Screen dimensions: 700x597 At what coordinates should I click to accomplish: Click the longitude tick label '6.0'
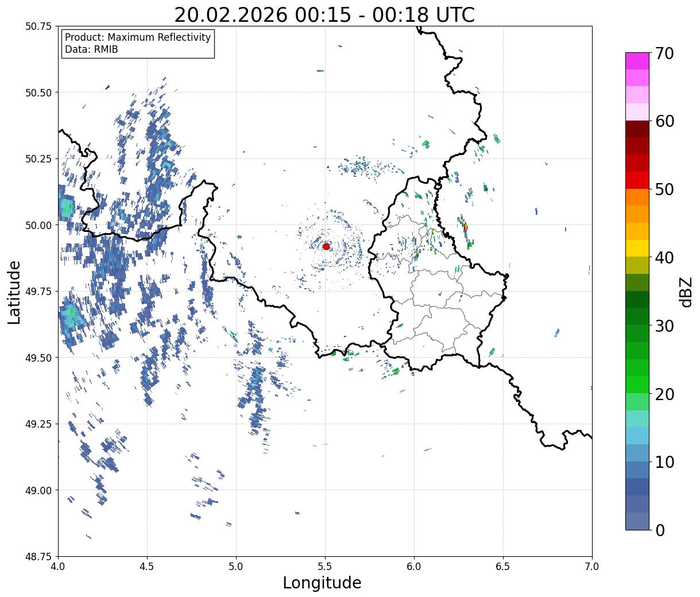(x=414, y=567)
